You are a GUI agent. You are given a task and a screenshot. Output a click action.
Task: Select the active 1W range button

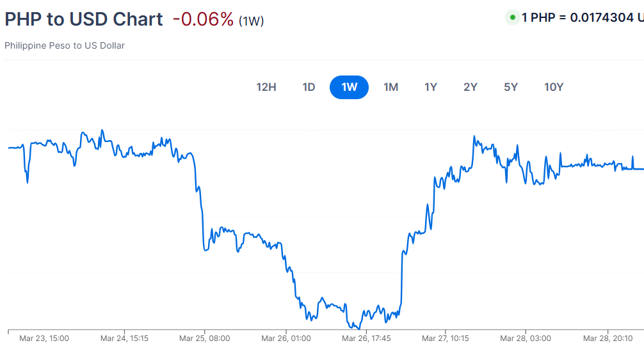click(349, 87)
